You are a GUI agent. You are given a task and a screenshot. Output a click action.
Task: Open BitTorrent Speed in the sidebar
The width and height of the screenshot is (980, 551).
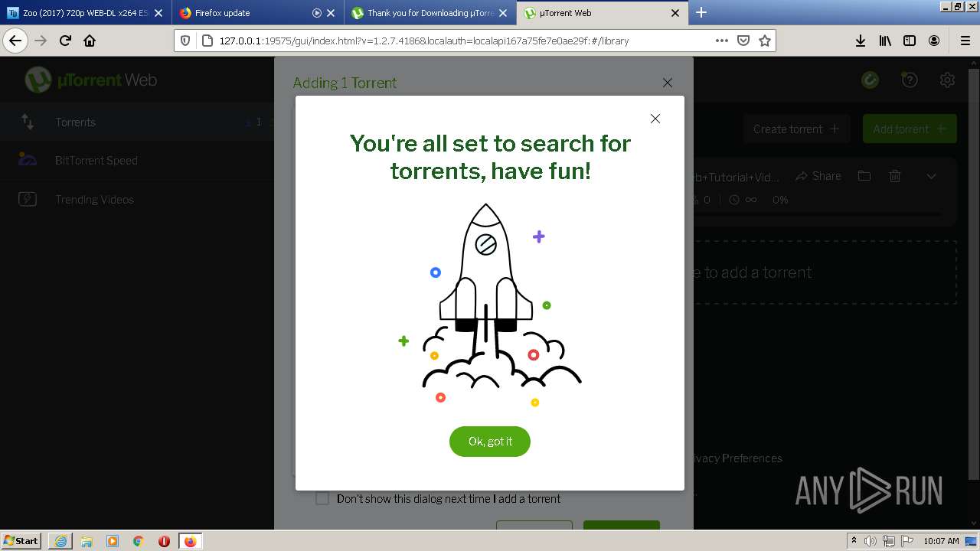96,161
